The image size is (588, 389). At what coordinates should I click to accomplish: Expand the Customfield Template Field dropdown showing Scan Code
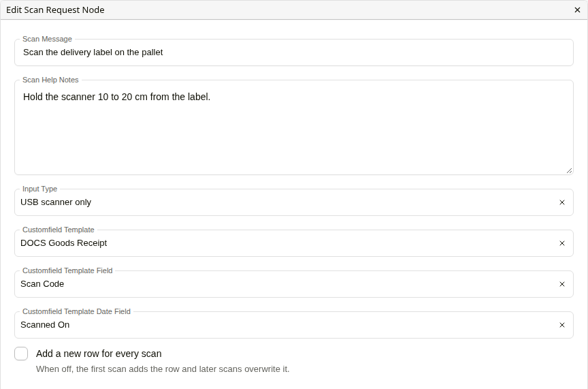click(x=285, y=284)
